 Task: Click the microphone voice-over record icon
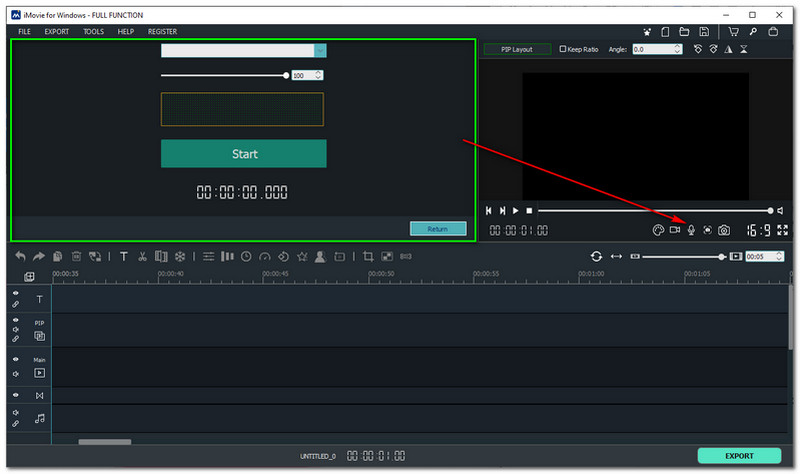[690, 230]
